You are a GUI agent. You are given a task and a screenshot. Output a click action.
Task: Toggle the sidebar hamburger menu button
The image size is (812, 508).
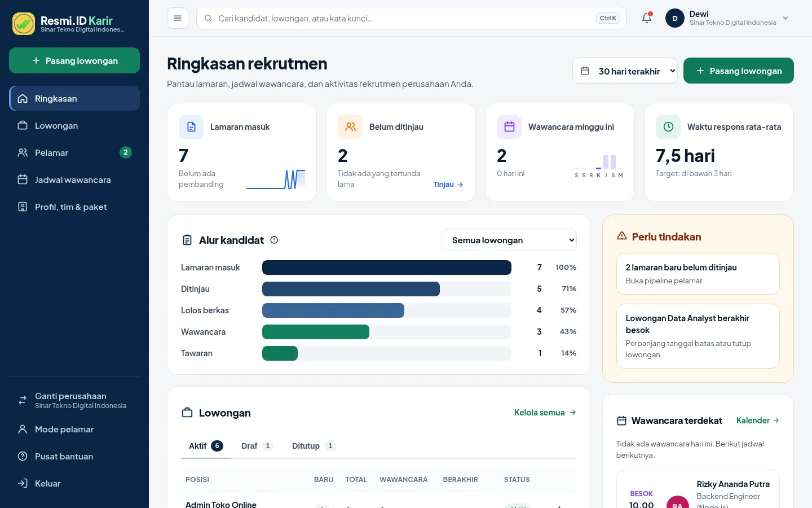pyautogui.click(x=178, y=18)
